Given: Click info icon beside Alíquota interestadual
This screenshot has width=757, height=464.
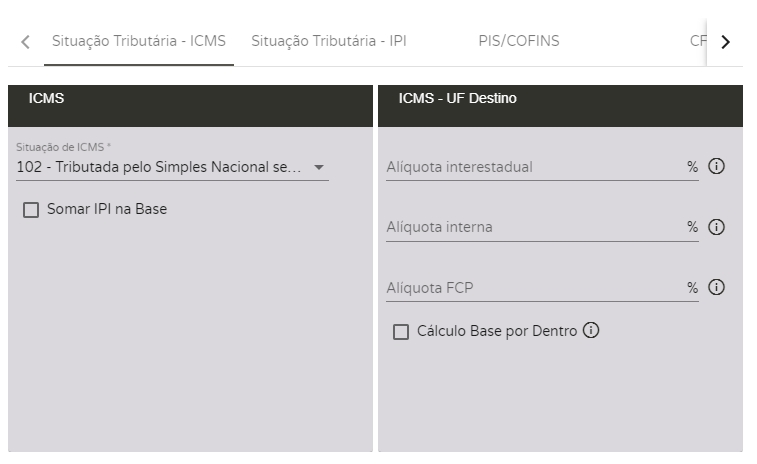Looking at the screenshot, I should tap(716, 167).
